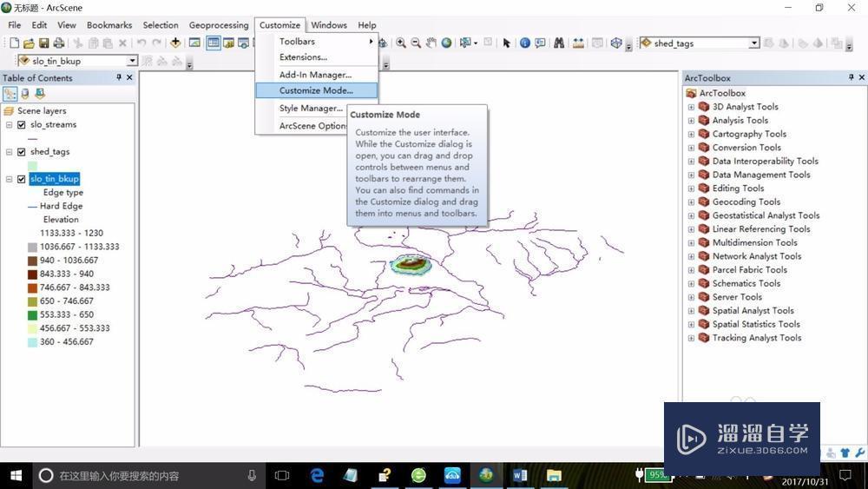This screenshot has height=489, width=868.
Task: Open the Find binoculars tool
Action: point(559,43)
